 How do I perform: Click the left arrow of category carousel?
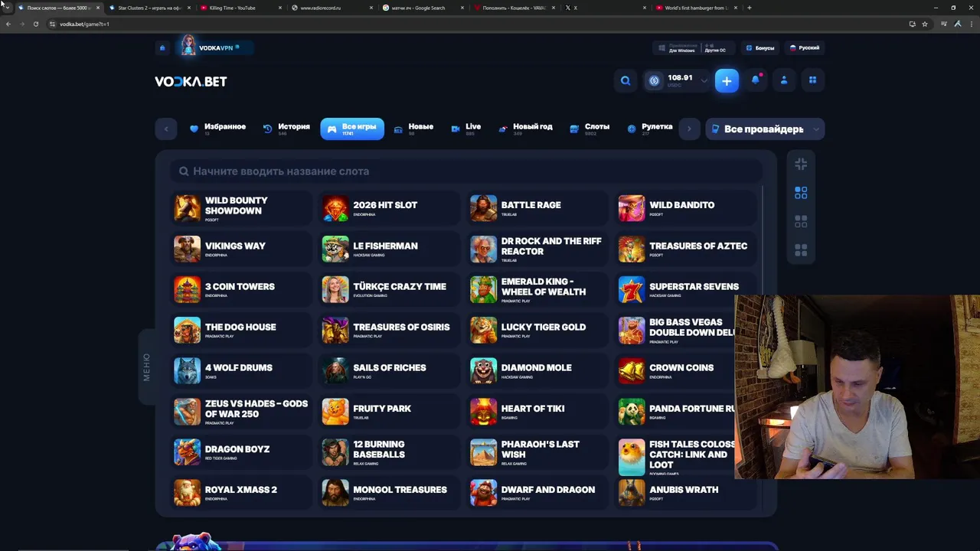(166, 129)
